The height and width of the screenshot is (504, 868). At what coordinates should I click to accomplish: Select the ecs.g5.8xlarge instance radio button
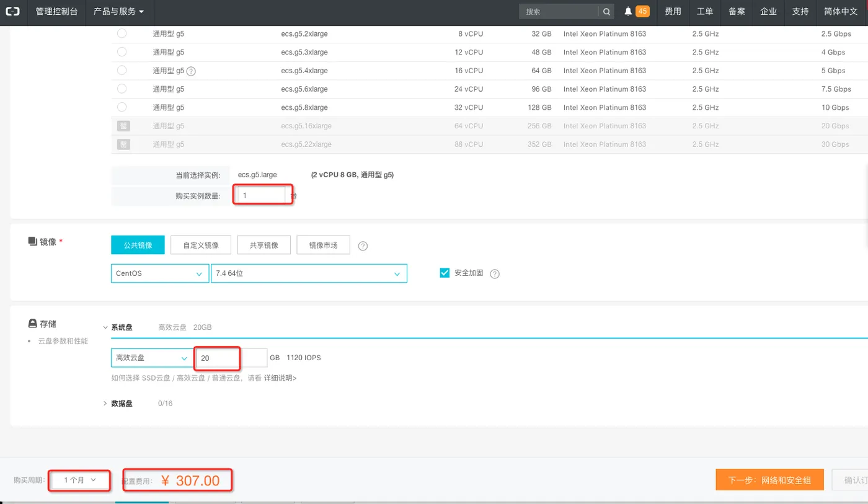click(122, 107)
